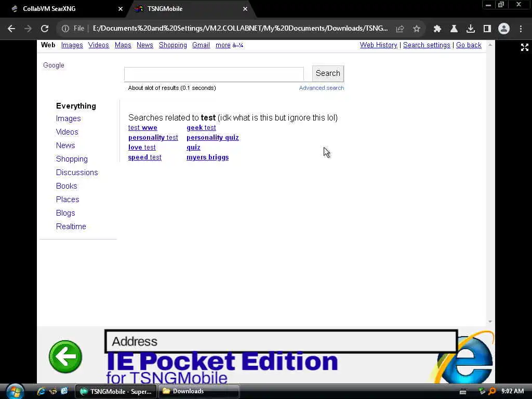Reload the current page

coord(45,29)
